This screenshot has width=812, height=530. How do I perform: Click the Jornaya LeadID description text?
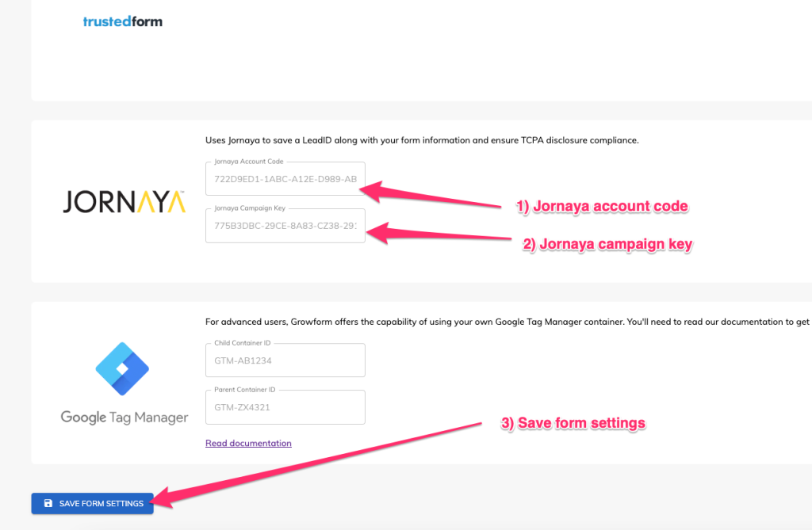click(422, 140)
